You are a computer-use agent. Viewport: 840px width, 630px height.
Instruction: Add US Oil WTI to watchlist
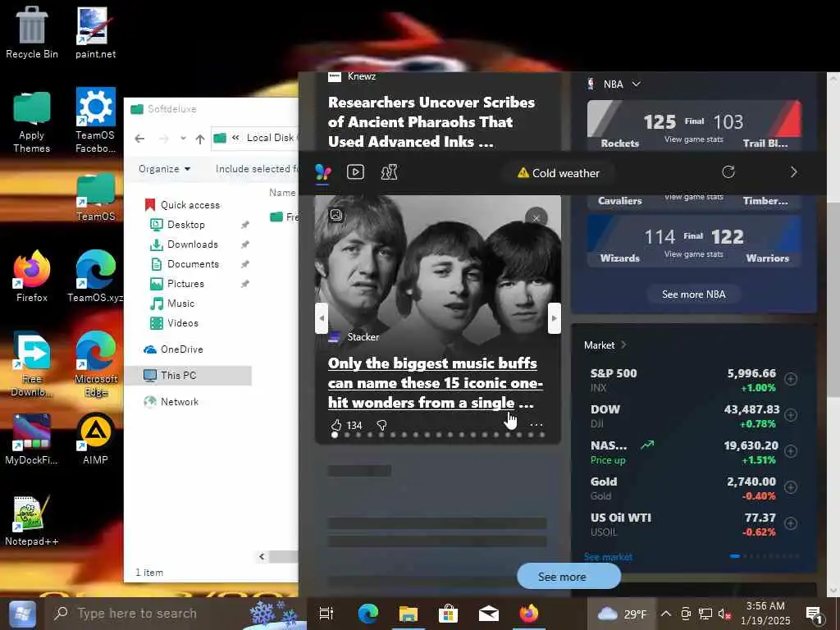pos(791,523)
